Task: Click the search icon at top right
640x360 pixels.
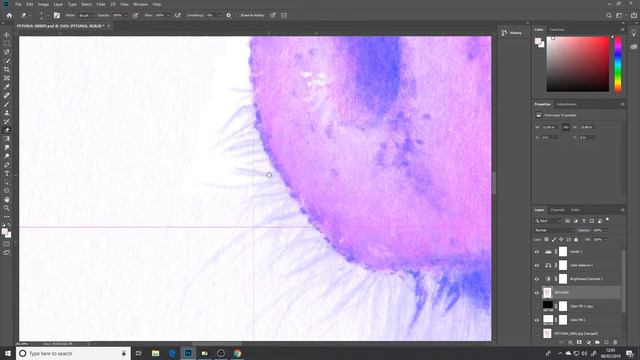Action: coord(609,15)
